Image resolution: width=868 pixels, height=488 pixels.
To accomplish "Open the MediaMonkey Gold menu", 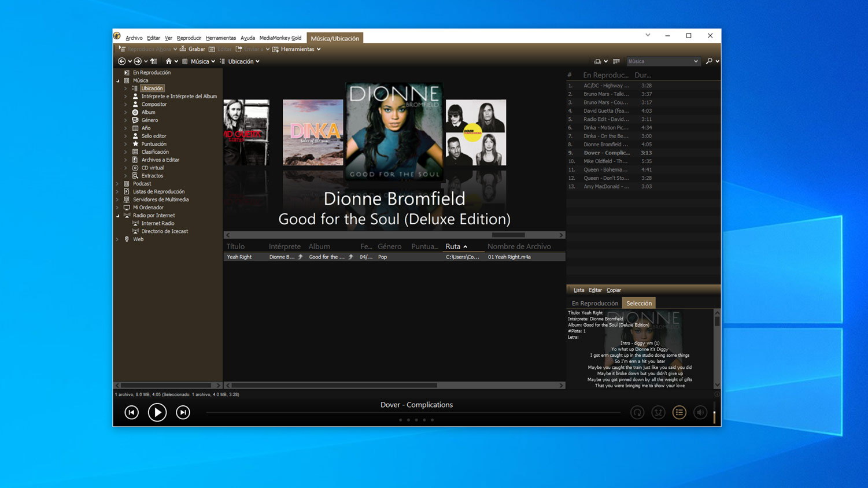I will click(x=280, y=38).
